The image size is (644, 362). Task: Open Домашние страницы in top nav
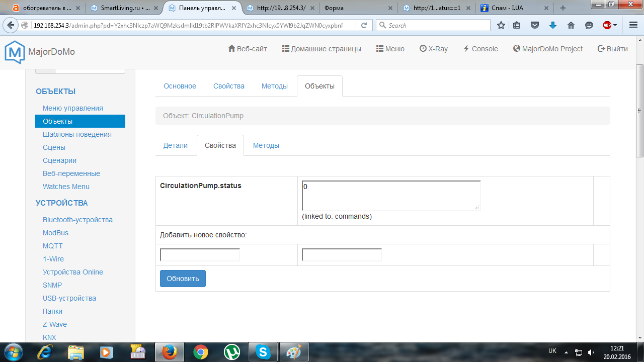click(321, 49)
